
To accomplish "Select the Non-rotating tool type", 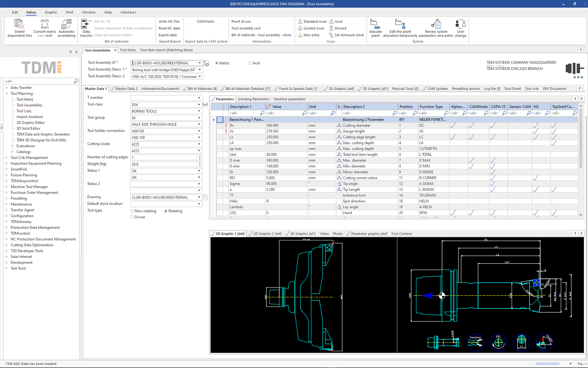I will click(x=132, y=211).
